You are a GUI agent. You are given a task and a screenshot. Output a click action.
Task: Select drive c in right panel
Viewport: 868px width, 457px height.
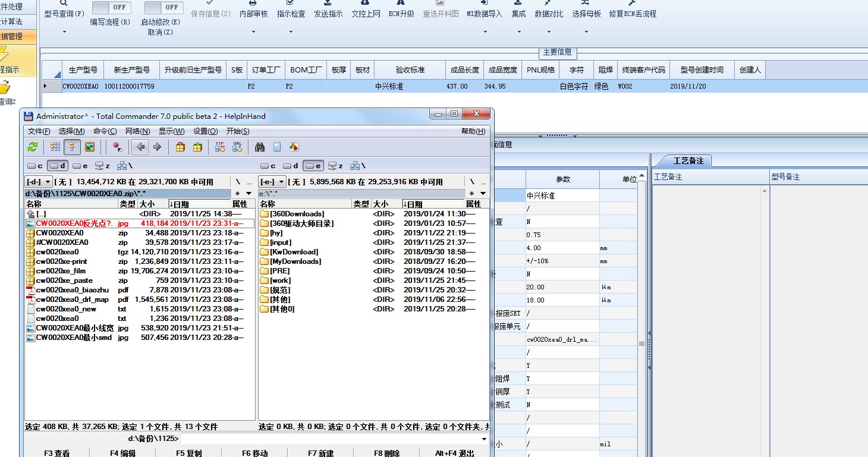(269, 166)
